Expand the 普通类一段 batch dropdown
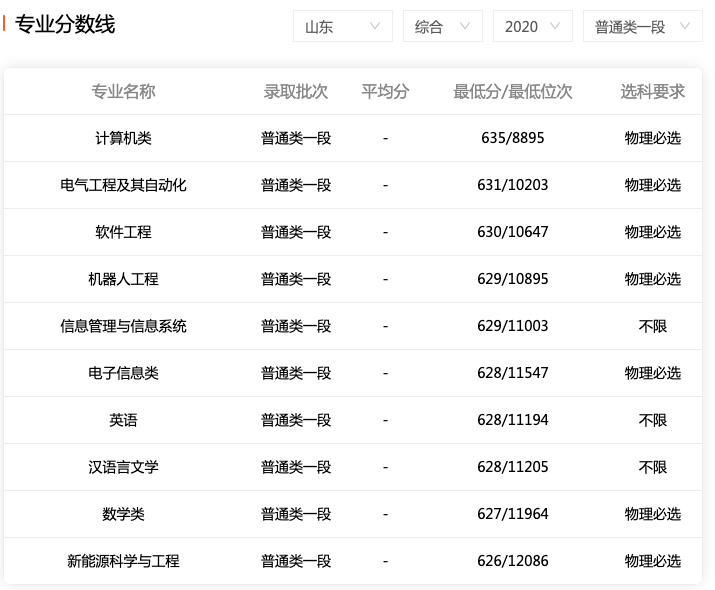Viewport: 715px width, 590px height. pyautogui.click(x=642, y=27)
